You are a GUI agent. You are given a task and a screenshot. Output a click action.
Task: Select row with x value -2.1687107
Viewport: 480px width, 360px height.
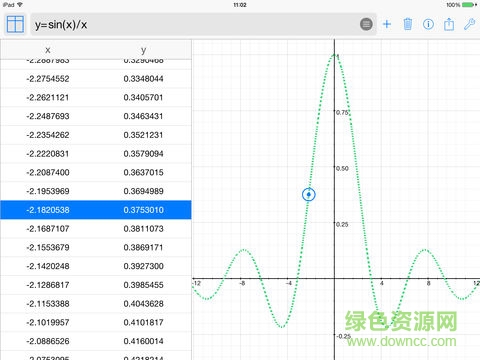pyautogui.click(x=96, y=229)
